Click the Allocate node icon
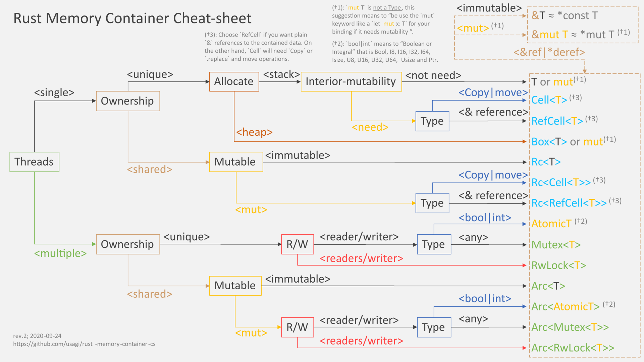This screenshot has width=644, height=362. [x=231, y=86]
